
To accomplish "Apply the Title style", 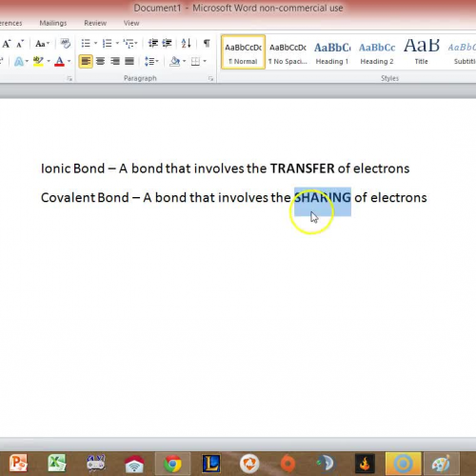I will (422, 52).
